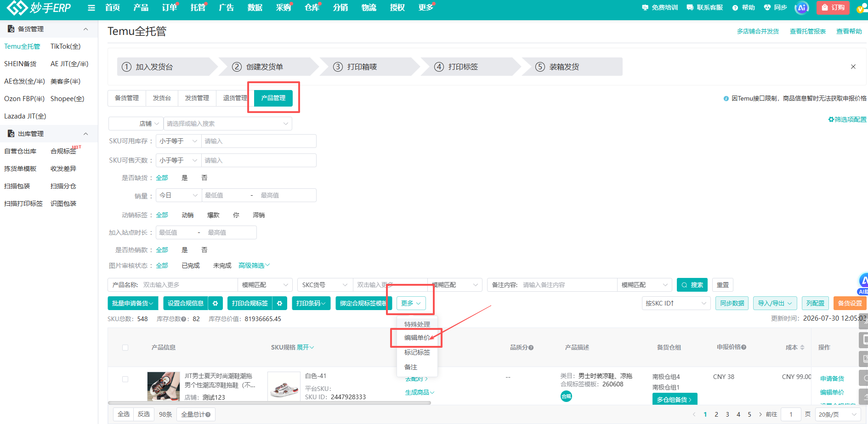Sort by the 成本 column arrows
Image resolution: width=868 pixels, height=424 pixels.
click(802, 347)
